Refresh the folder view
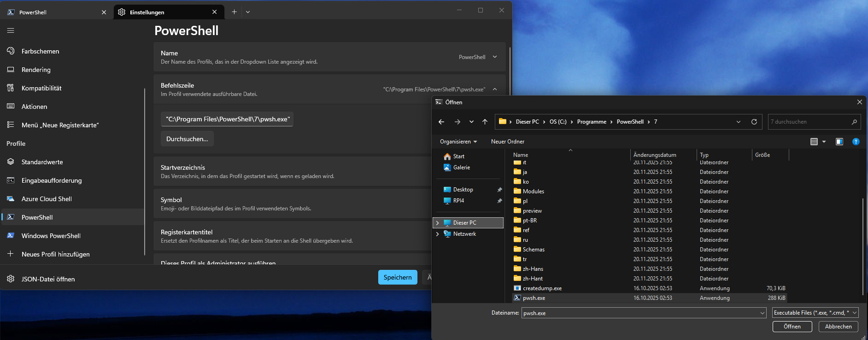 [754, 122]
